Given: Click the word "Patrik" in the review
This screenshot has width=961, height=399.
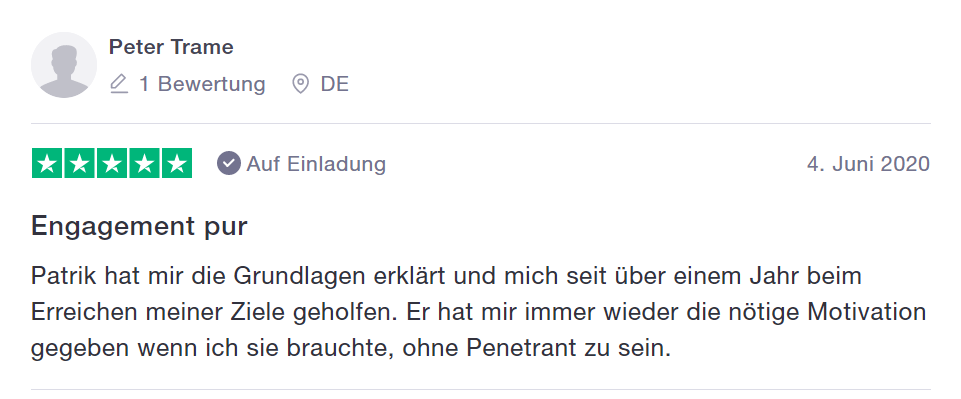Looking at the screenshot, I should (64, 276).
